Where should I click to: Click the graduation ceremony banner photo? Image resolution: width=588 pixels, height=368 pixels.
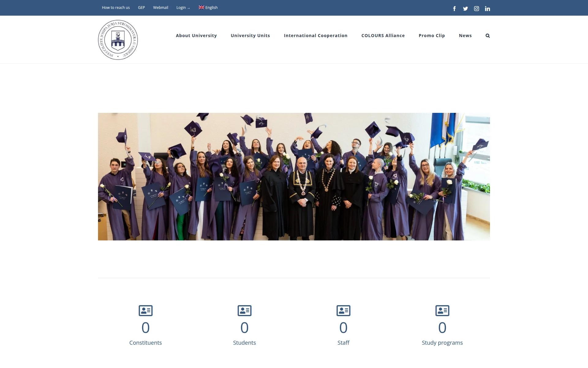click(x=294, y=177)
